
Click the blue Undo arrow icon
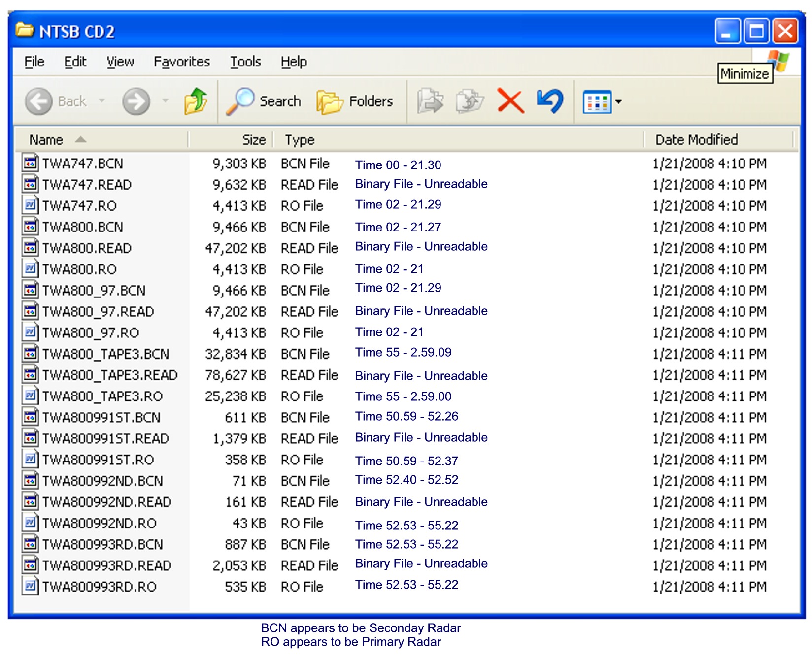[550, 100]
